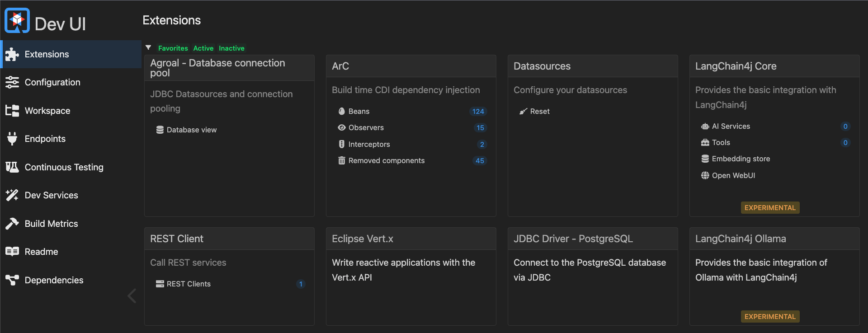Click the Dev Services magic wand icon
Screen dimensions: 868x333
pos(12,195)
